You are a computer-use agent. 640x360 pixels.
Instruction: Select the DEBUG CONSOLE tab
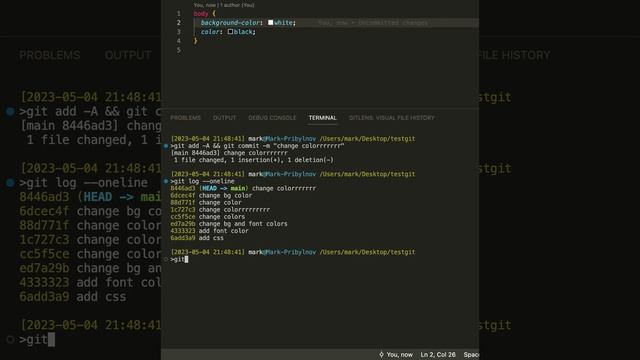pos(272,118)
